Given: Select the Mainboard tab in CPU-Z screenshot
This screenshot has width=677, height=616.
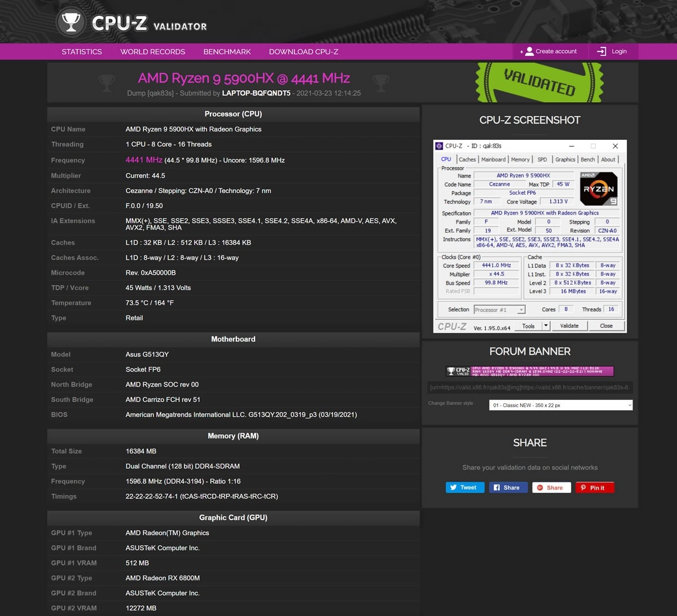Looking at the screenshot, I should pyautogui.click(x=493, y=160).
